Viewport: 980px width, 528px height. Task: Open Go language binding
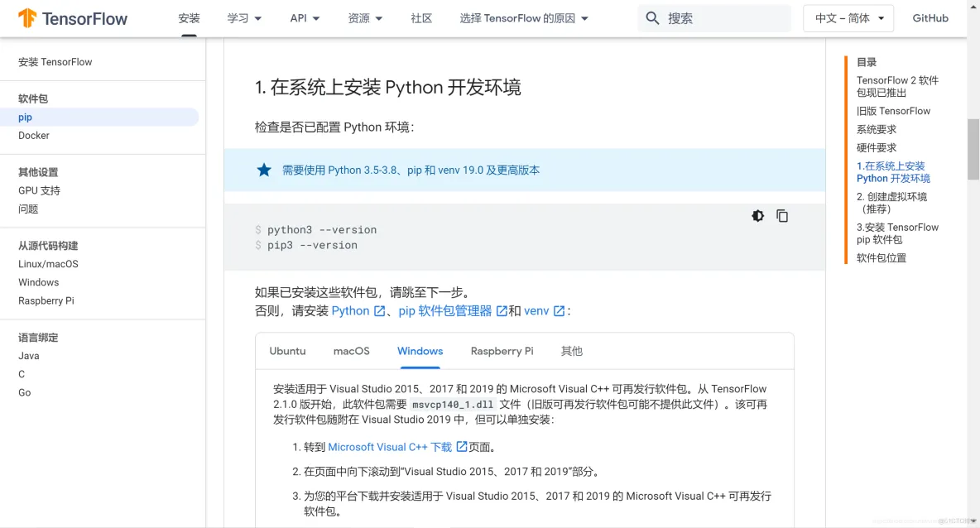click(24, 392)
